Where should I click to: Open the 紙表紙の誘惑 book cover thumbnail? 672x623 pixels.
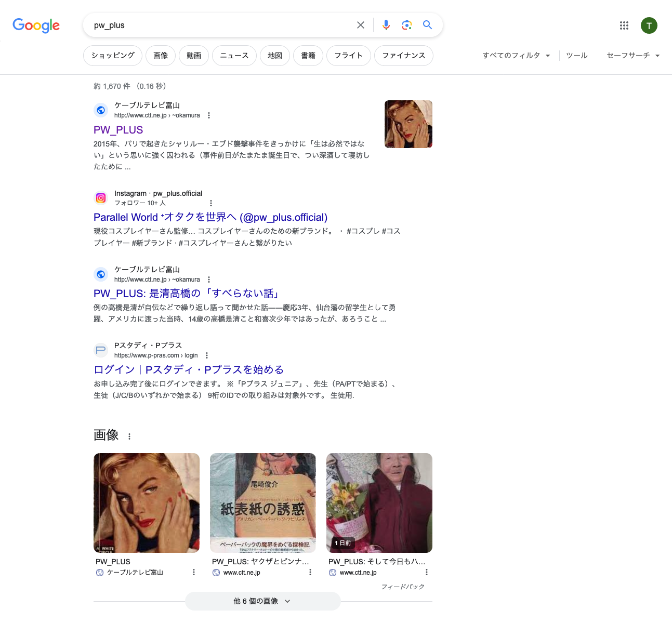tap(262, 502)
